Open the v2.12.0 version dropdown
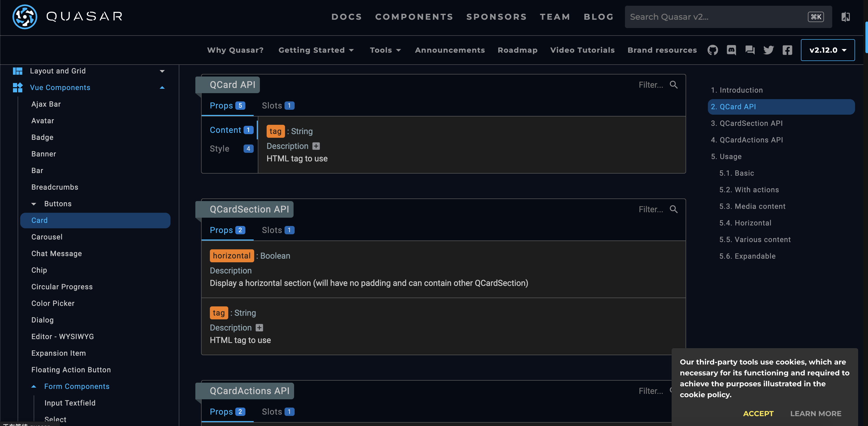This screenshot has width=868, height=426. click(x=828, y=50)
